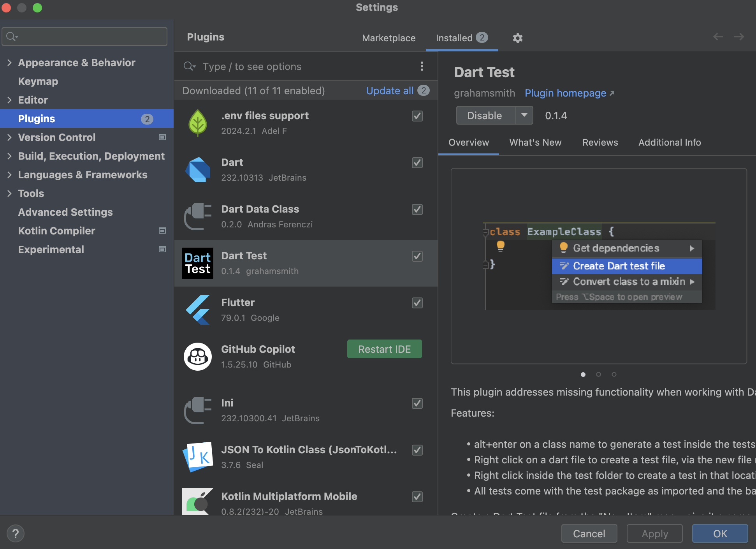Click the Disable plugin button
This screenshot has width=756, height=549.
[486, 115]
